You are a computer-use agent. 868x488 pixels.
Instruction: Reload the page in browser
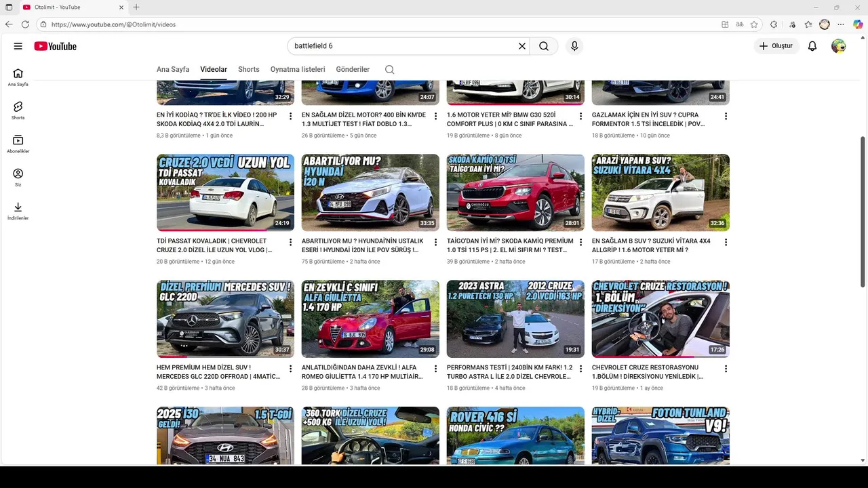(x=25, y=24)
